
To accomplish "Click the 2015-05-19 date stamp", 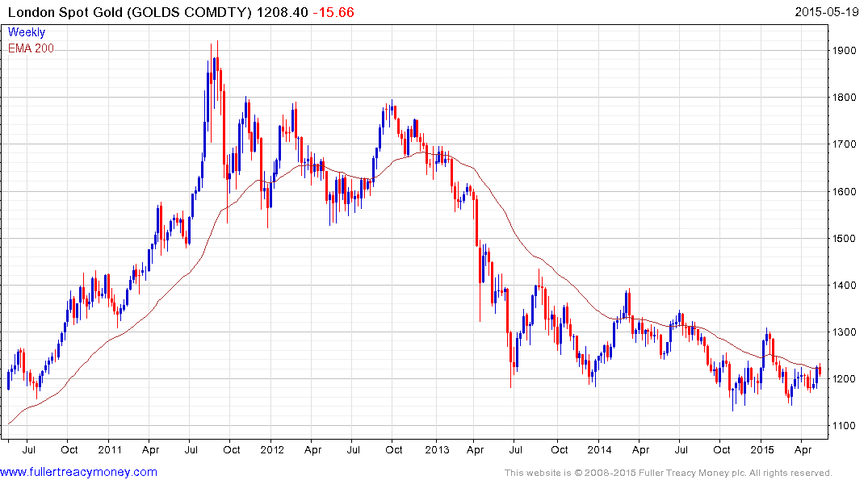I will click(827, 11).
